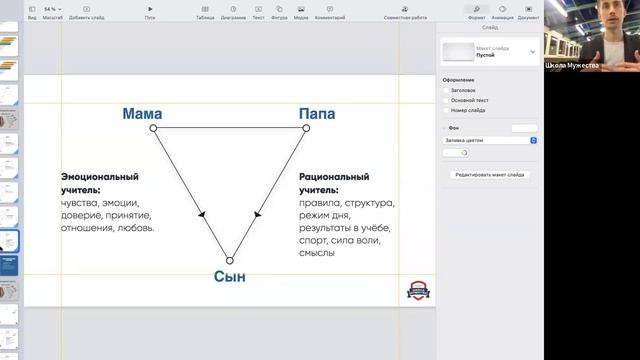Viewport: 640px width, 360px height.
Task: Enable the Заголовок checkbox
Action: 446,90
